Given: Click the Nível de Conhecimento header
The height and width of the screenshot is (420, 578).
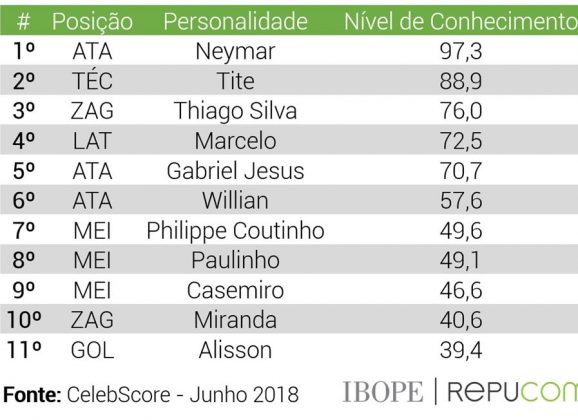Looking at the screenshot, I should [x=461, y=21].
